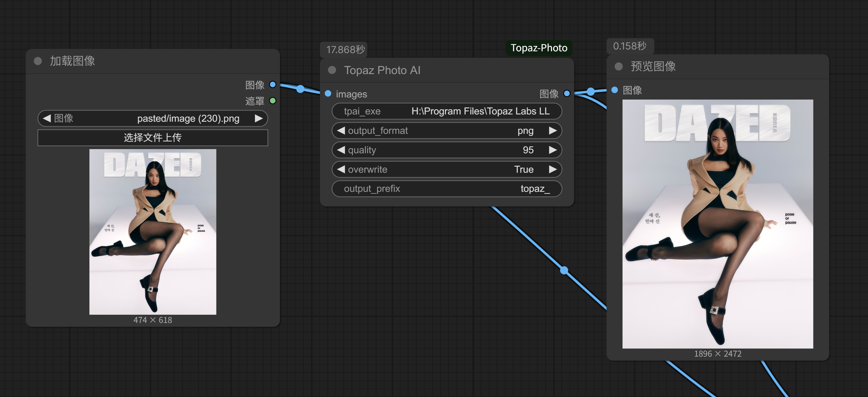Click the 图像 output port on 加载图像 node
Screen dimensions: 868x397
(x=273, y=84)
